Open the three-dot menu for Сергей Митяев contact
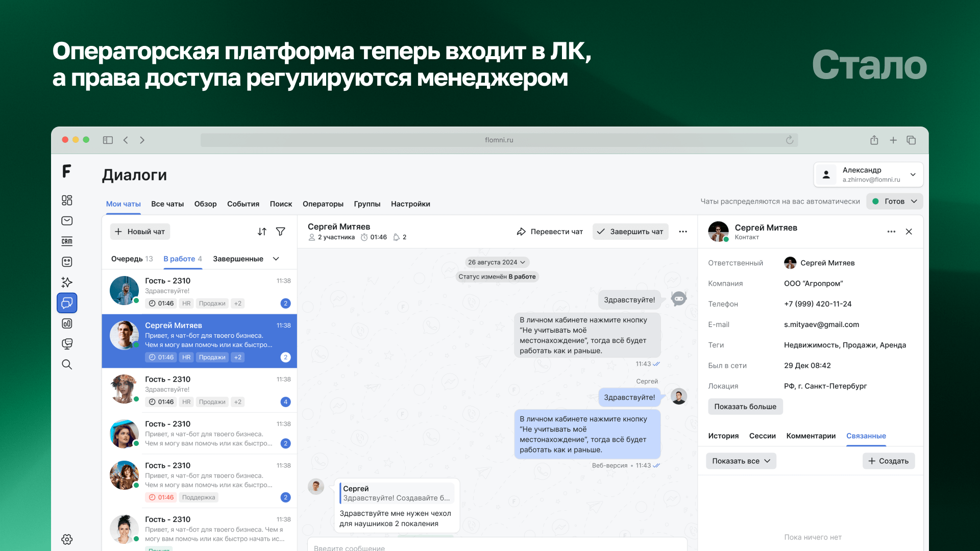The width and height of the screenshot is (980, 551). pyautogui.click(x=891, y=231)
